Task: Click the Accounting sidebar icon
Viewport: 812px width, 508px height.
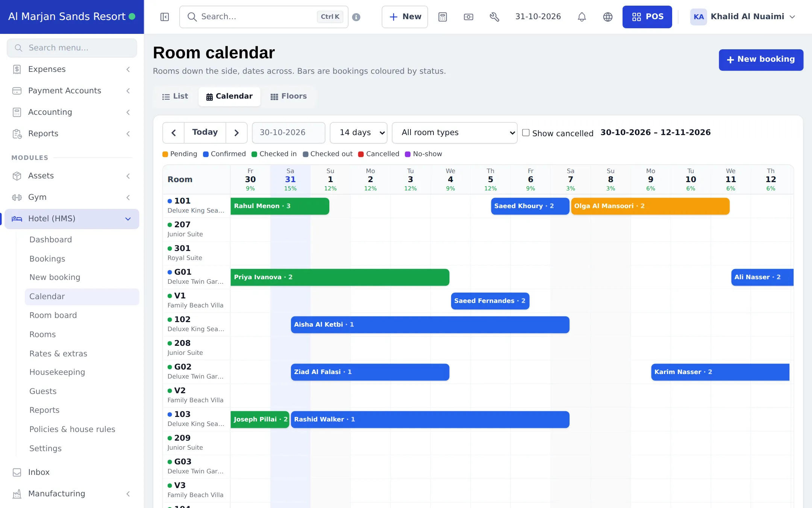Action: tap(17, 112)
